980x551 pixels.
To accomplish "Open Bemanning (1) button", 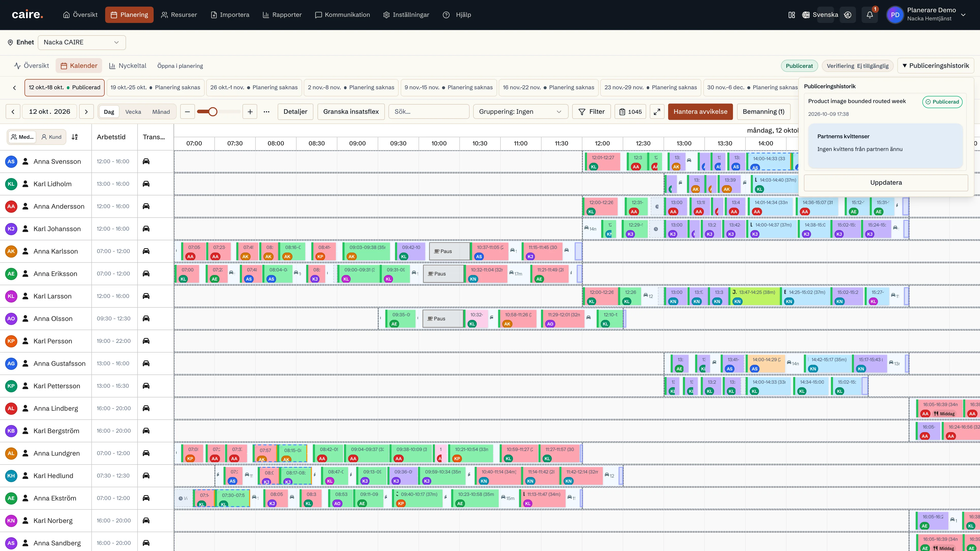I will pyautogui.click(x=764, y=112).
